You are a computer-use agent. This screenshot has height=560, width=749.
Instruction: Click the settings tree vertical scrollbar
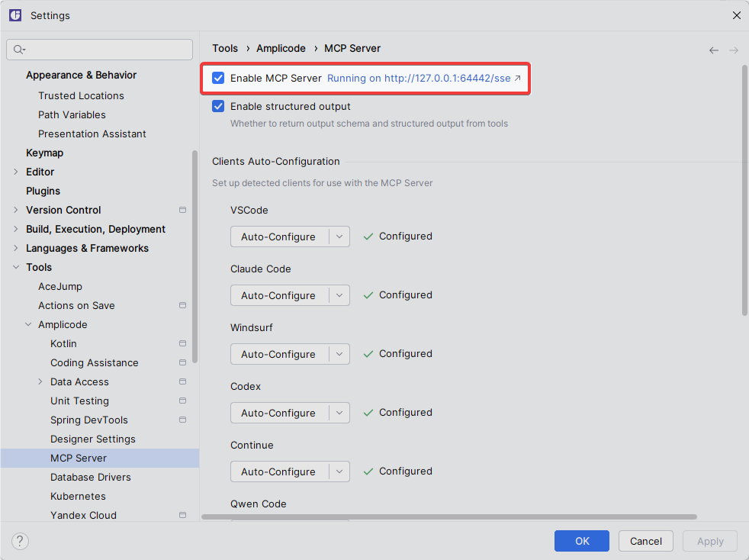pyautogui.click(x=195, y=257)
